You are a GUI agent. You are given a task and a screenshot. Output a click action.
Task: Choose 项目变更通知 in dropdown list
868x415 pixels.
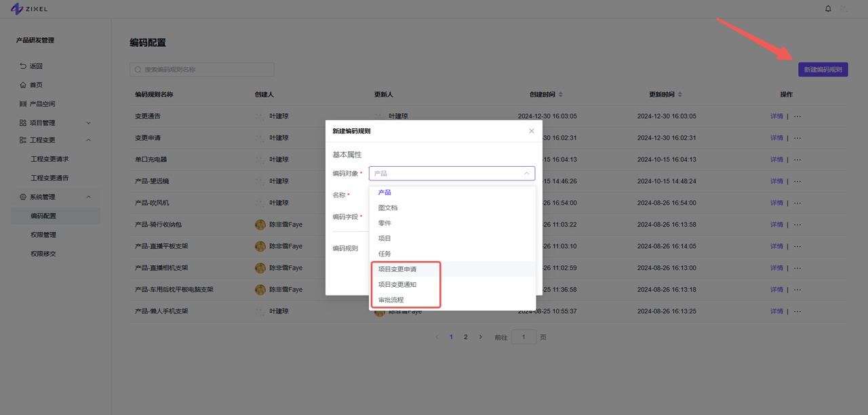[x=452, y=284]
